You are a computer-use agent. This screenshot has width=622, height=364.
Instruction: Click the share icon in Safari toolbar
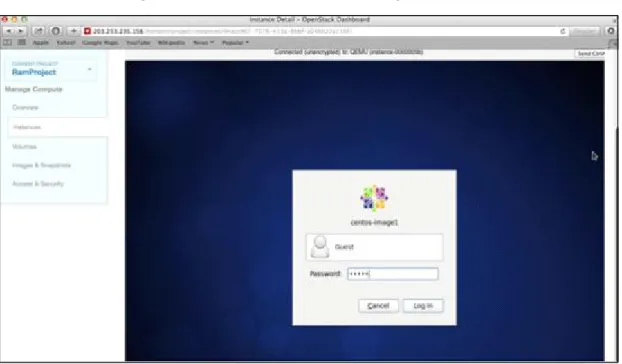[x=38, y=31]
